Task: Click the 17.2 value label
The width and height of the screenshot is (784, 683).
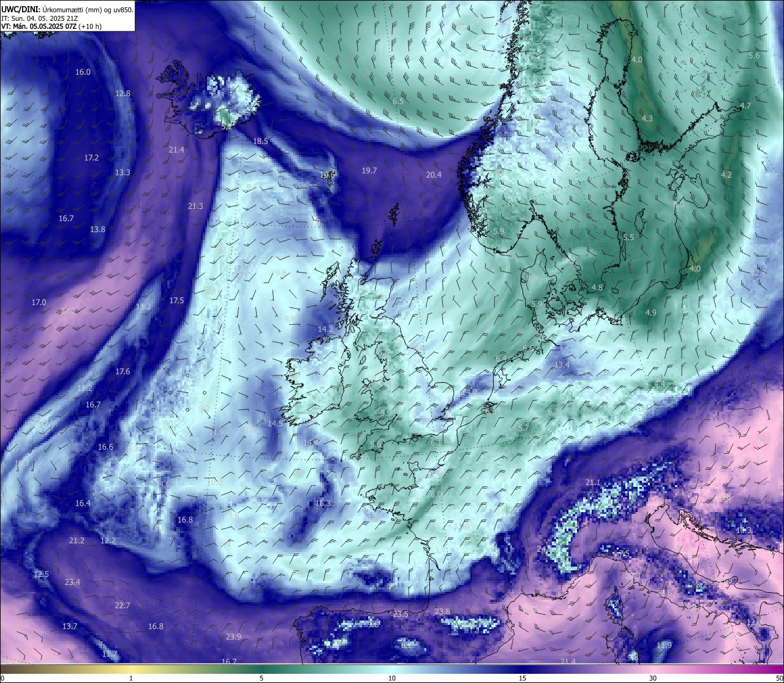Action: [91, 157]
